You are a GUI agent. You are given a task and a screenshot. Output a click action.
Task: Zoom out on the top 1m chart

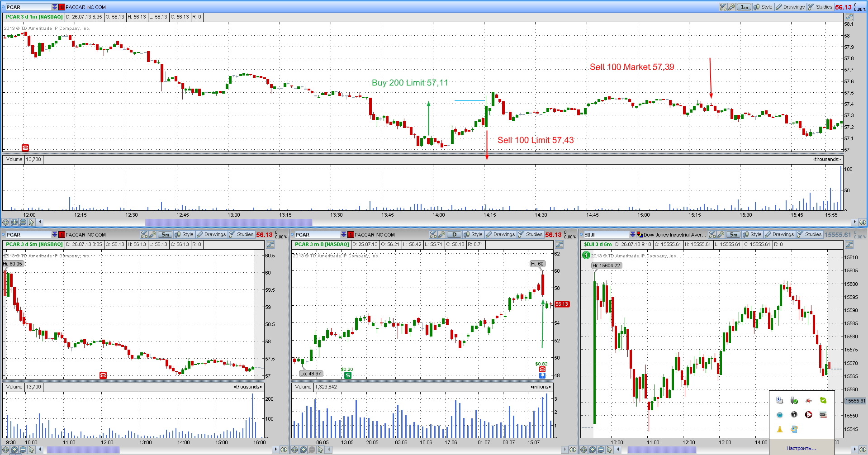tap(23, 222)
